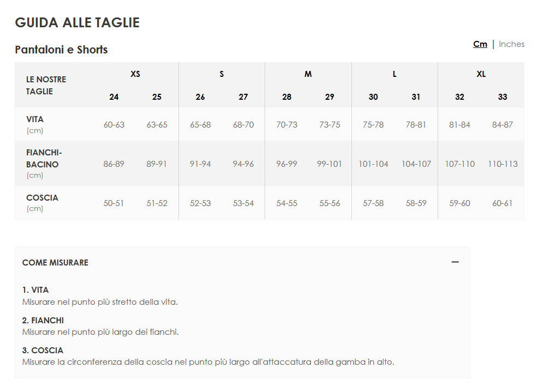Click hips value 110-113 under size 33

503,164
